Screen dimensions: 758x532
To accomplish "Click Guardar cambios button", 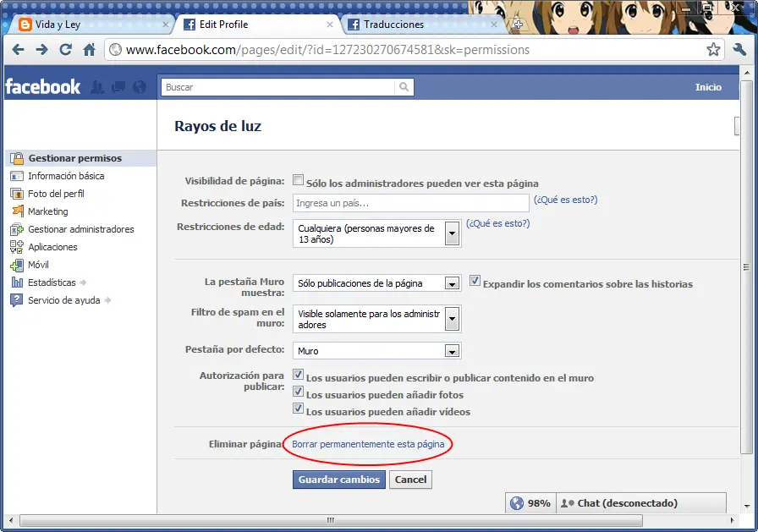I will pyautogui.click(x=339, y=480).
